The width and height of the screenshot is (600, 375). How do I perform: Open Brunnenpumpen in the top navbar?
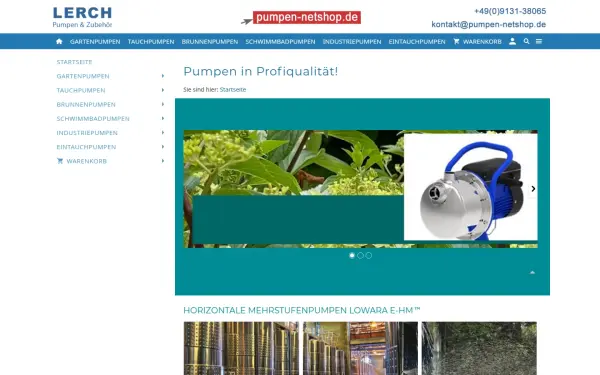click(210, 41)
